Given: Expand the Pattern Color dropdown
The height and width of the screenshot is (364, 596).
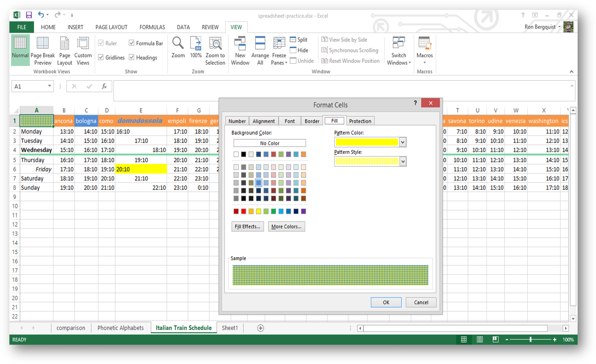Looking at the screenshot, I should click(x=403, y=142).
